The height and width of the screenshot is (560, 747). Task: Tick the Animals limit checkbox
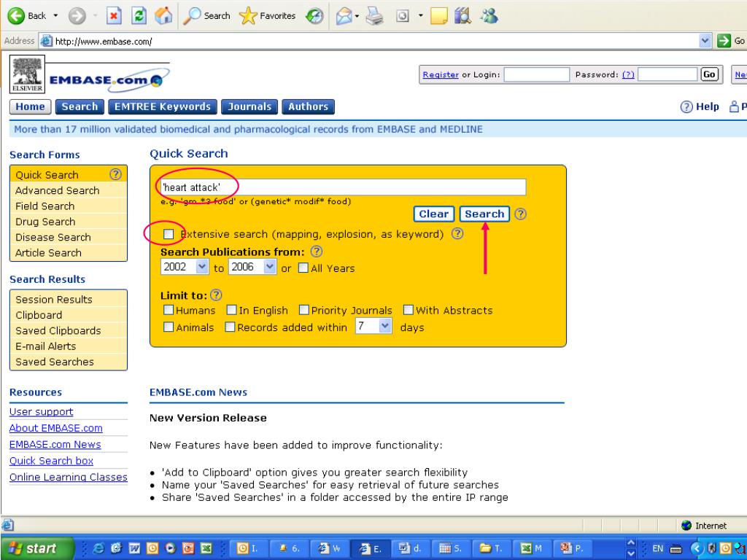(169, 327)
